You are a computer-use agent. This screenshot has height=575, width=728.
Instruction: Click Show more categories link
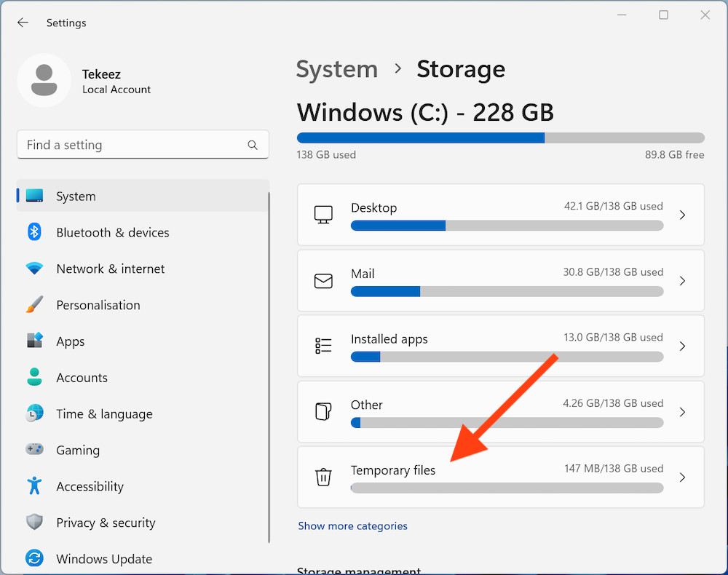click(x=352, y=526)
